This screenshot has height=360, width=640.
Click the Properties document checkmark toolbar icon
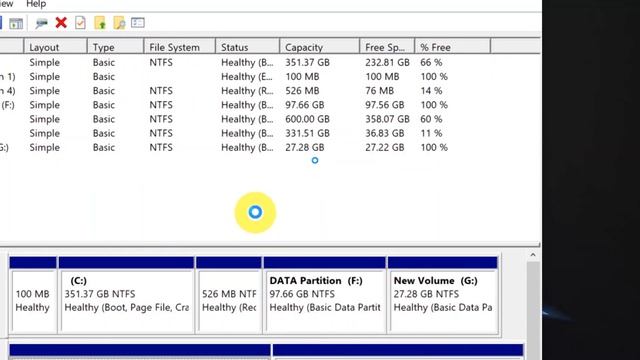click(80, 22)
